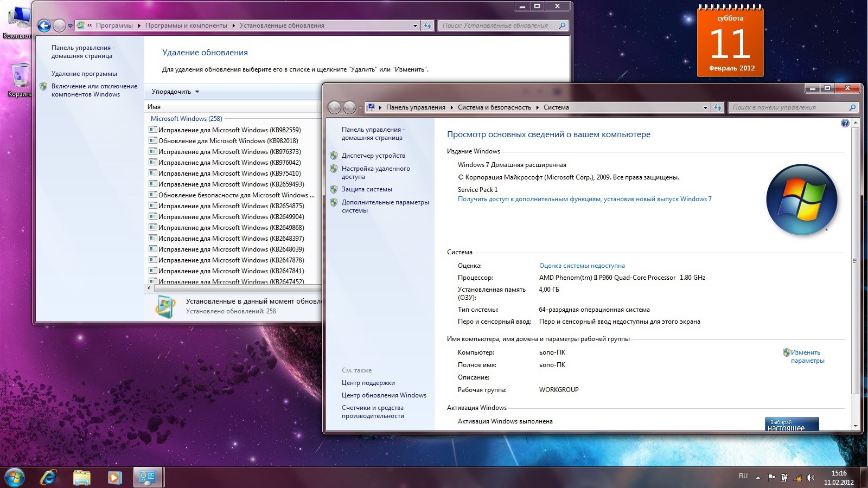The height and width of the screenshot is (488, 868).
Task: Select 'Установленные обновления' breadcrumb
Action: point(282,25)
